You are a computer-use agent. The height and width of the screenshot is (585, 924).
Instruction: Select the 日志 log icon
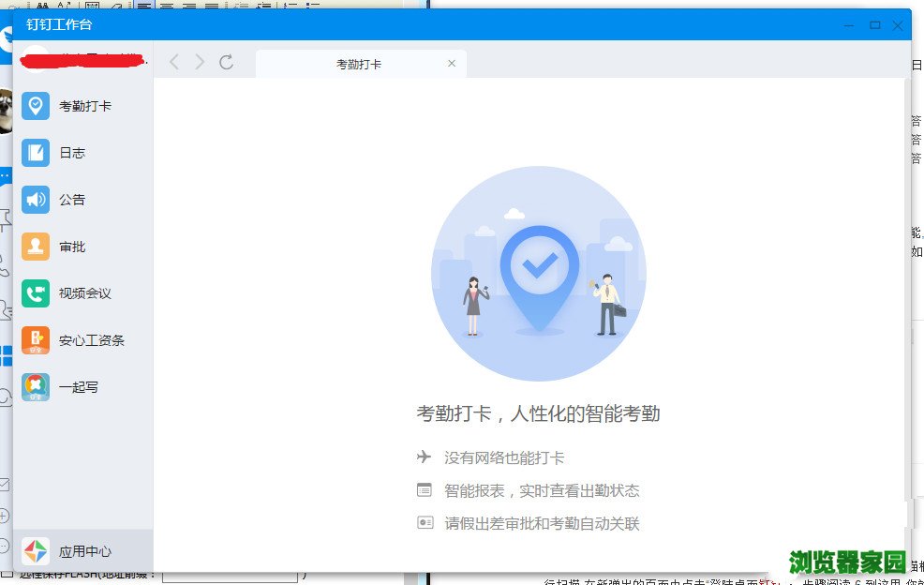pyautogui.click(x=35, y=152)
